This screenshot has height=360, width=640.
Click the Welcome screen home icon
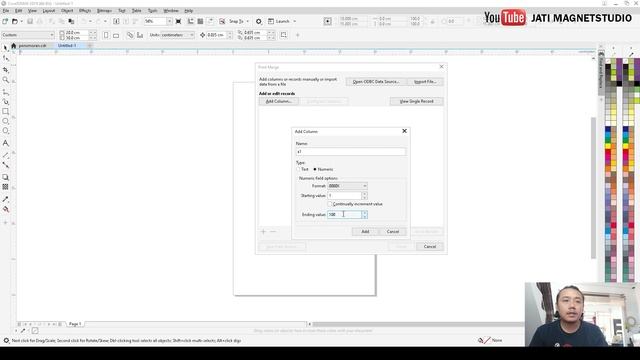13,46
